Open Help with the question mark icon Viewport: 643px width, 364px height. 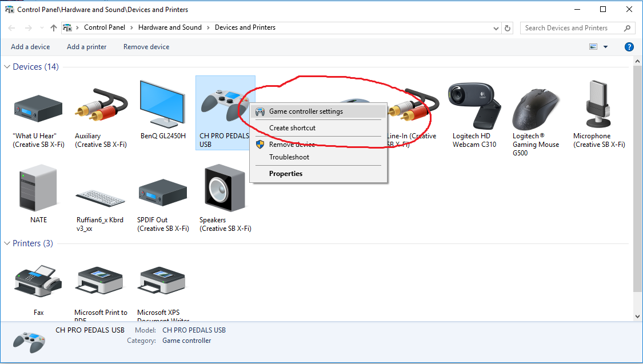629,47
